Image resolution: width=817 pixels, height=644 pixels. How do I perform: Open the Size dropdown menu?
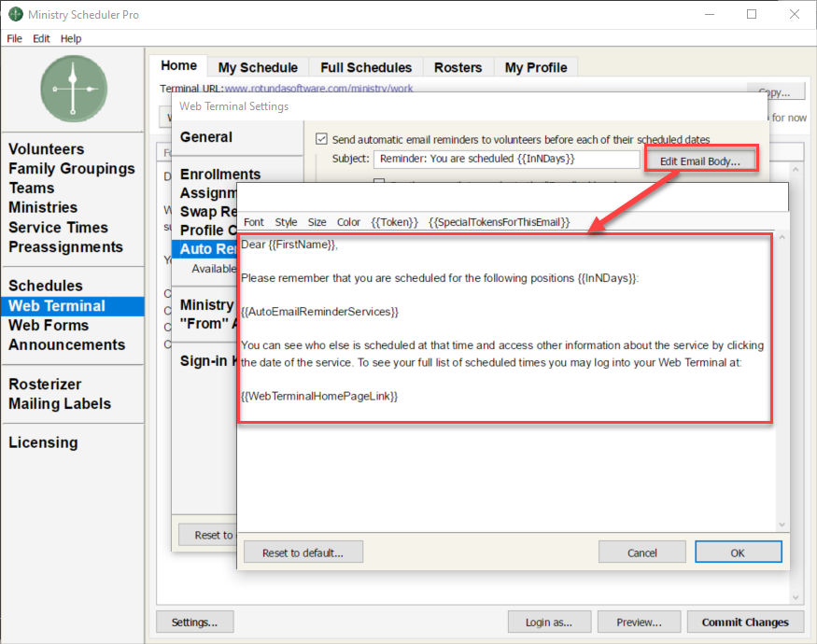tap(317, 222)
